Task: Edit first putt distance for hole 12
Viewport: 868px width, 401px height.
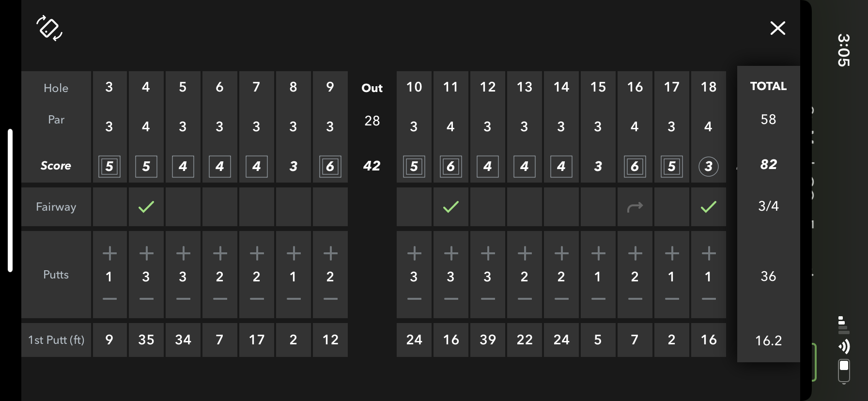Action: click(488, 340)
